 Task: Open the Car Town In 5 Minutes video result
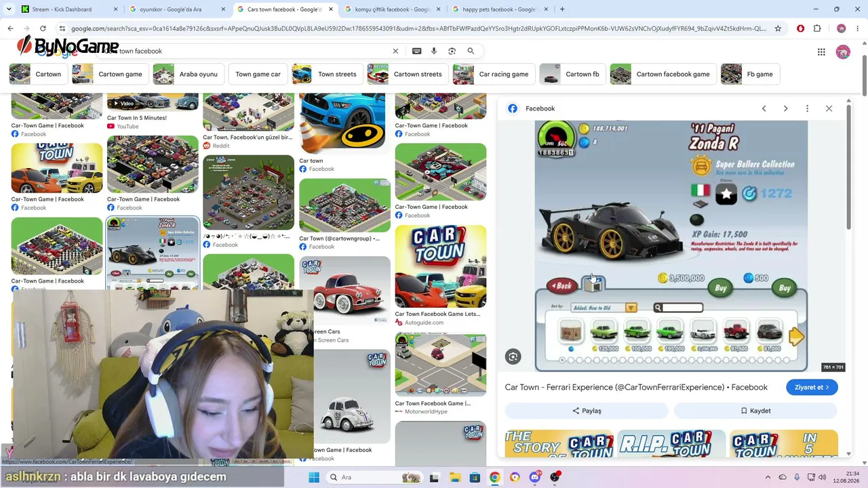click(153, 111)
